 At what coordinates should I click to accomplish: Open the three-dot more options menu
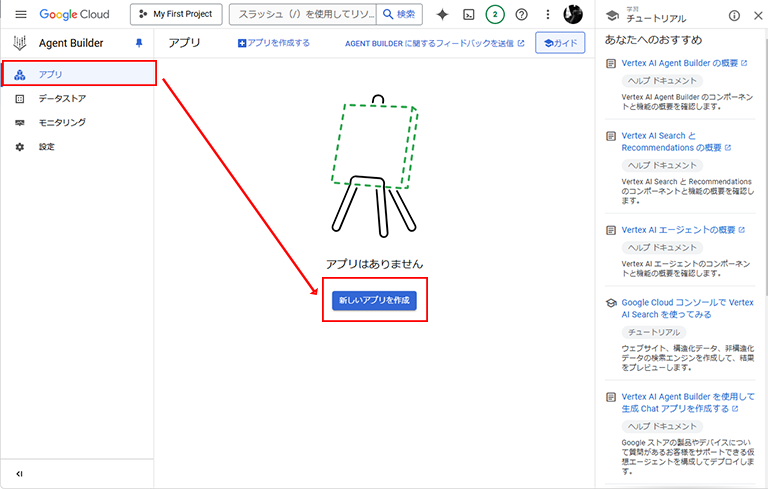[548, 15]
